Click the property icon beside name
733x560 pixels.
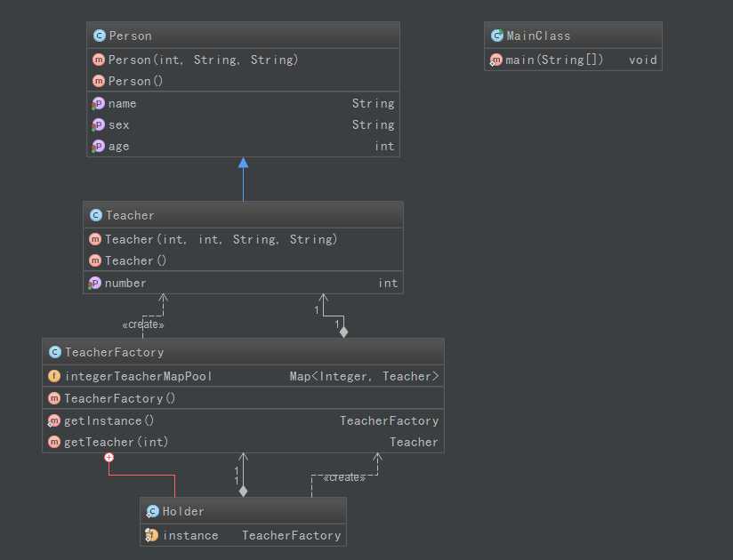(99, 104)
